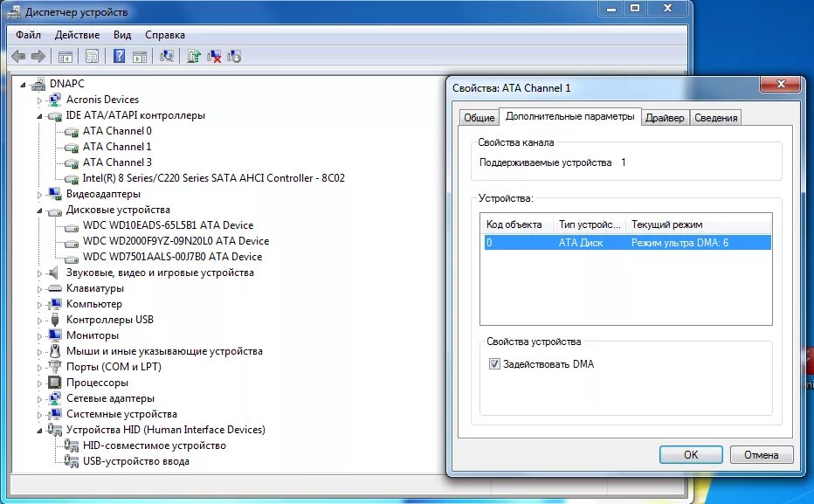The height and width of the screenshot is (504, 814).
Task: Click the speaker icon for Звуковые, видео и игровые устройства
Action: point(53,273)
